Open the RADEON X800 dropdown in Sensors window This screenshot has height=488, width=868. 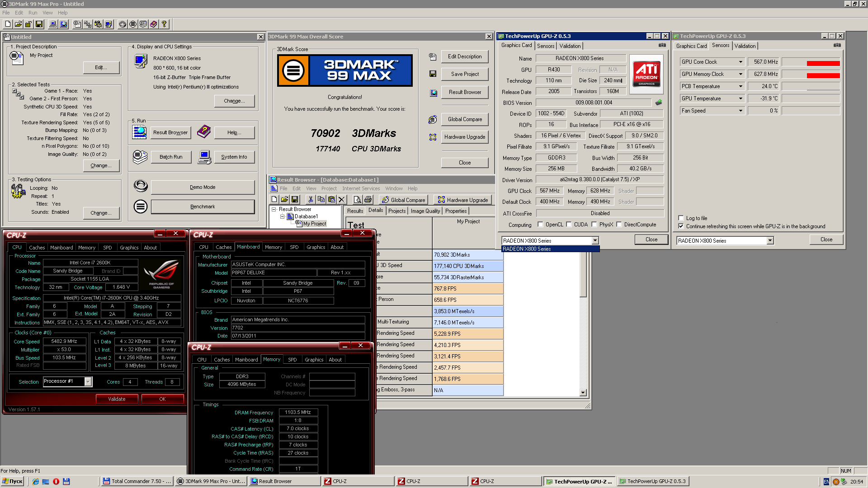(770, 241)
